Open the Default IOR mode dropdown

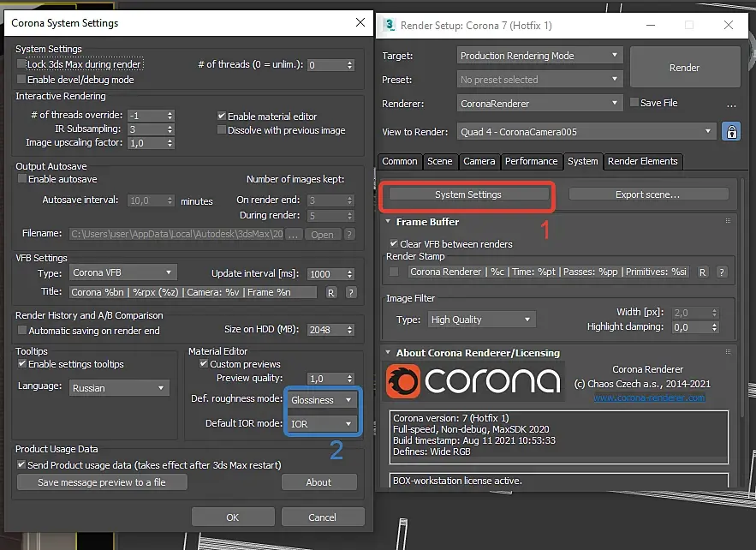322,423
